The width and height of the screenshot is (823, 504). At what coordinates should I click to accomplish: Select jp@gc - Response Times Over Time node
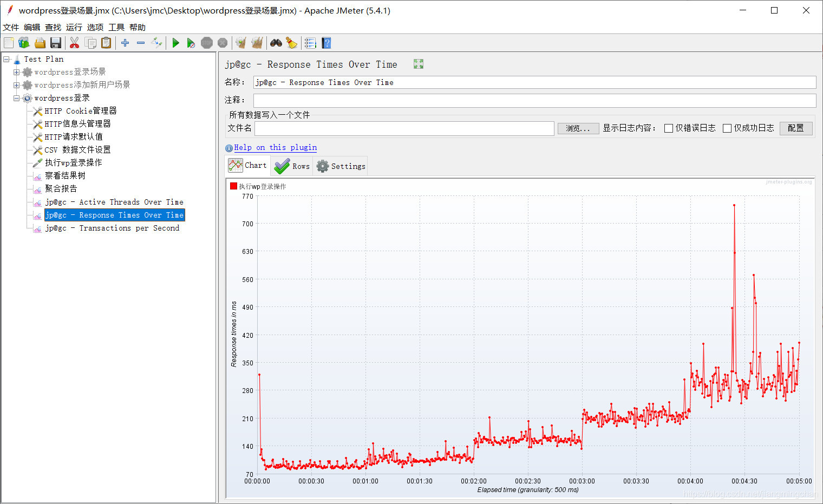point(115,215)
